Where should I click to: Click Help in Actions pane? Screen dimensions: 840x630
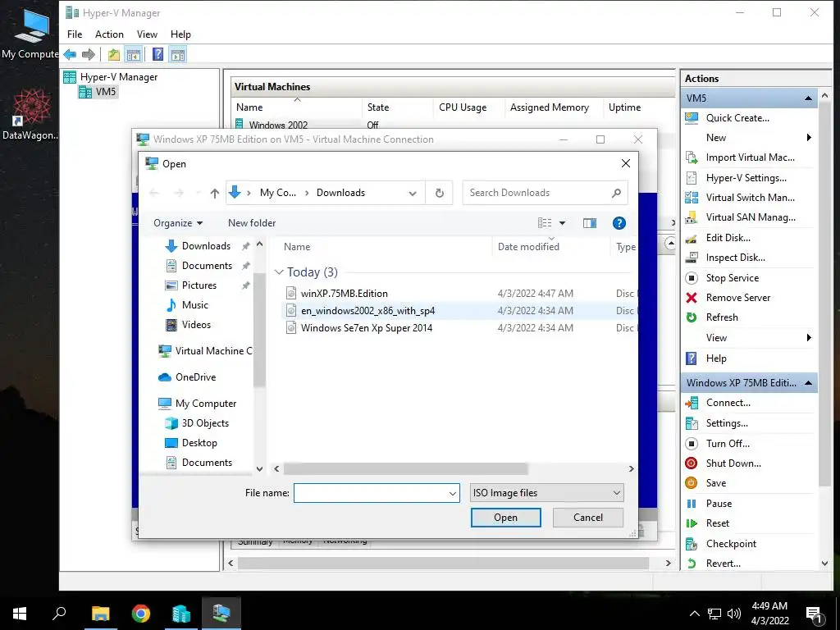(x=715, y=358)
